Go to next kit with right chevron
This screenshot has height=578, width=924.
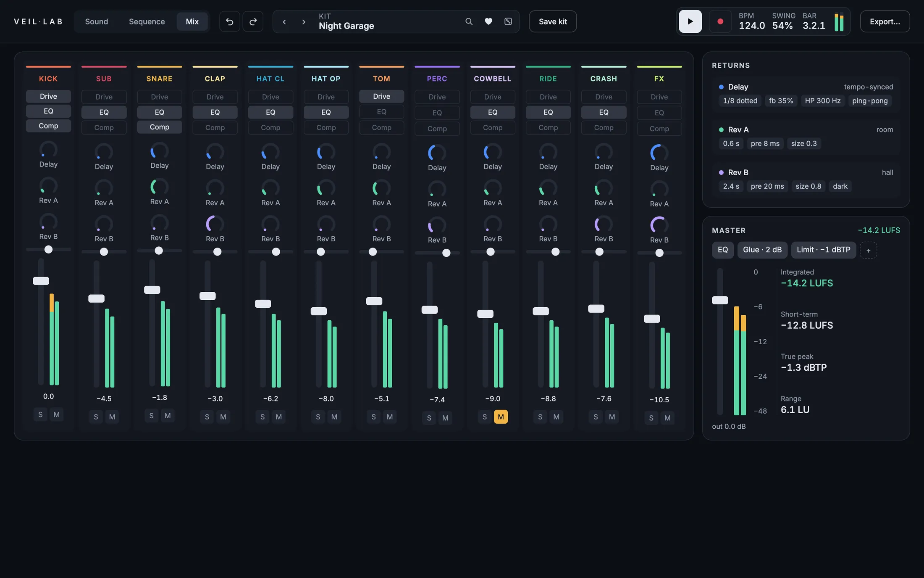click(x=304, y=21)
